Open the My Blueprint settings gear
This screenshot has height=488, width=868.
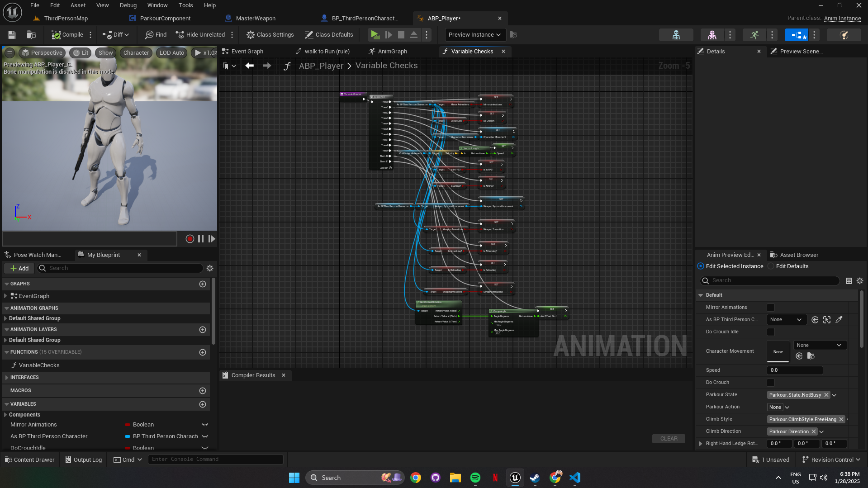(x=210, y=268)
